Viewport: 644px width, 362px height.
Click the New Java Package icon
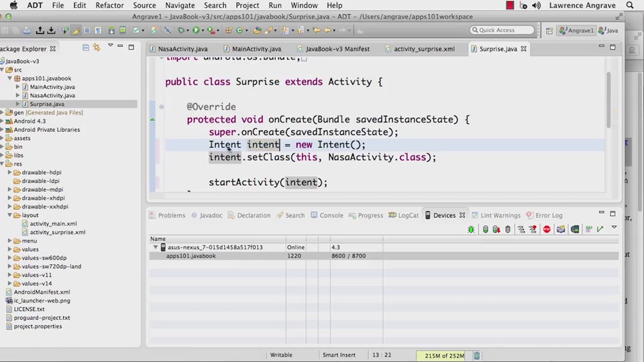[227, 30]
